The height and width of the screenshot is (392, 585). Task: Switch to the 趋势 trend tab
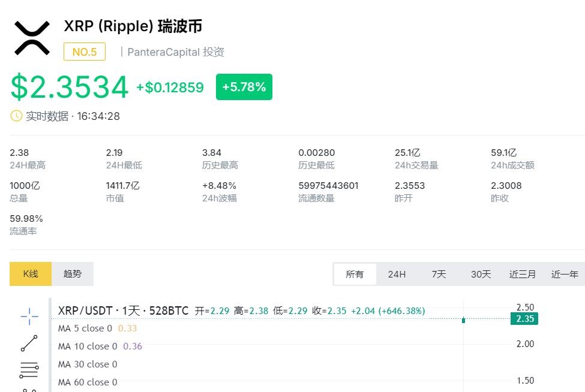(73, 274)
